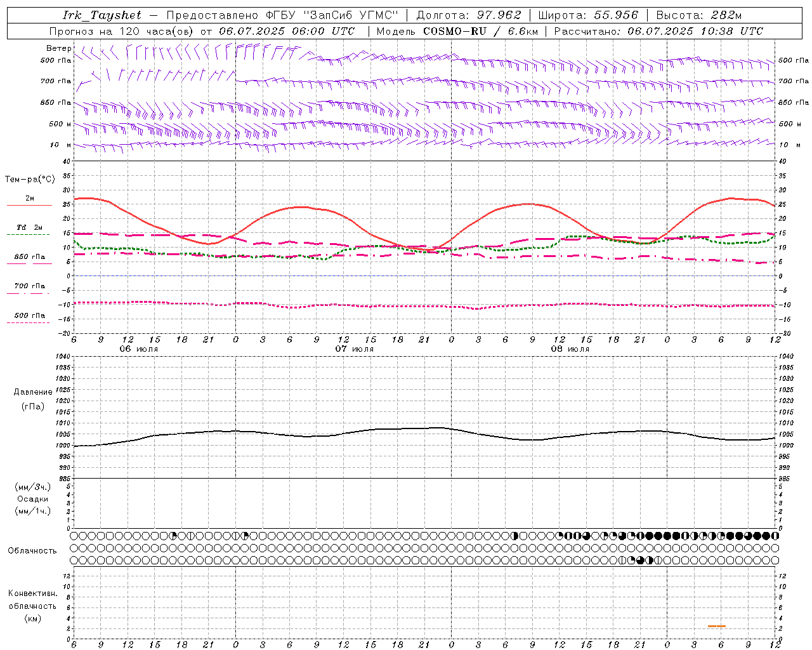
Task: Click the station name Irk_Tayshet
Action: pyautogui.click(x=102, y=15)
